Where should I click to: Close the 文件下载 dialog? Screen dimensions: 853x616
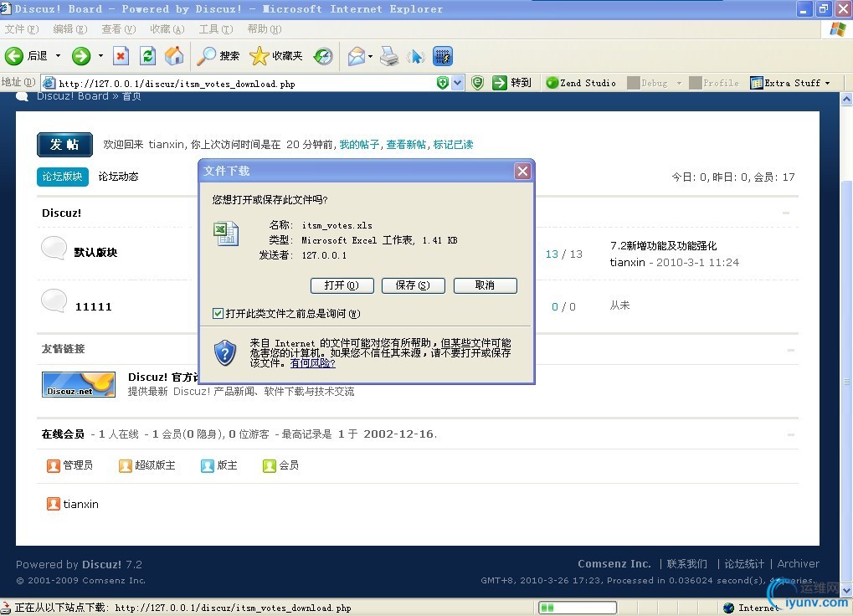tap(522, 172)
